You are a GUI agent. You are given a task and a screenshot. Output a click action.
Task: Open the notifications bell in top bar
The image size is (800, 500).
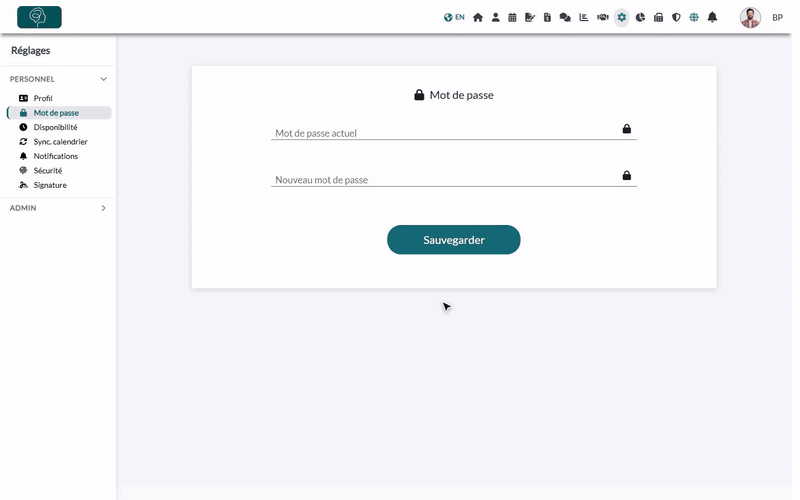pos(712,17)
